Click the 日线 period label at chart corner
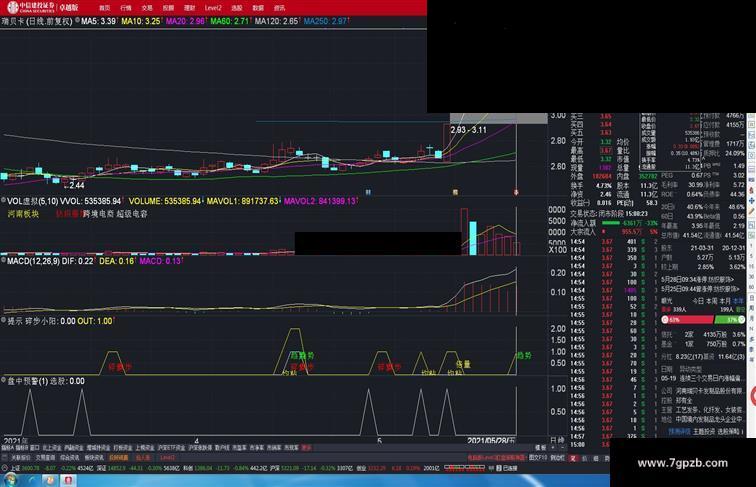Viewport: 756px width, 487px height. coord(557,440)
